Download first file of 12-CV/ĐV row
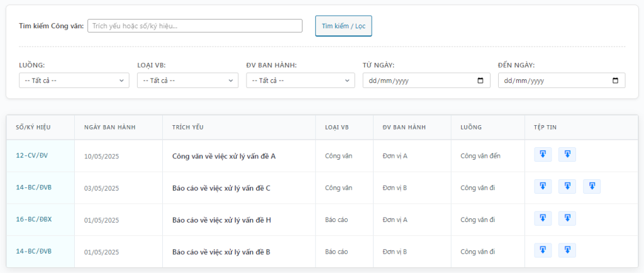Image resolution: width=644 pixels, height=273 pixels. (x=543, y=154)
